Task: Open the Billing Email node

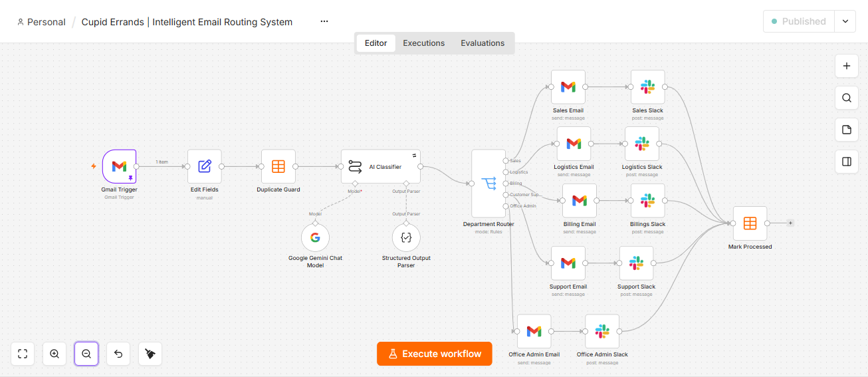Action: [580, 201]
